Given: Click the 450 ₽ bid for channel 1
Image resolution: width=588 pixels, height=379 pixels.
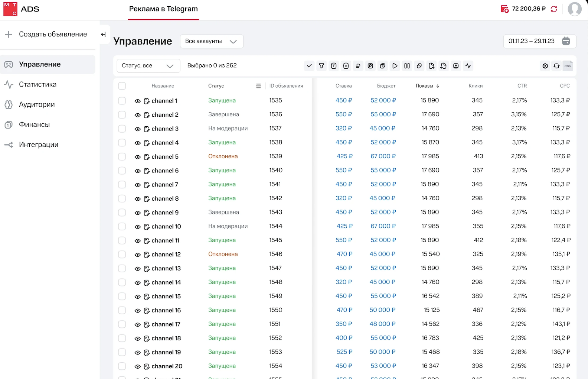Looking at the screenshot, I should click(x=344, y=100).
